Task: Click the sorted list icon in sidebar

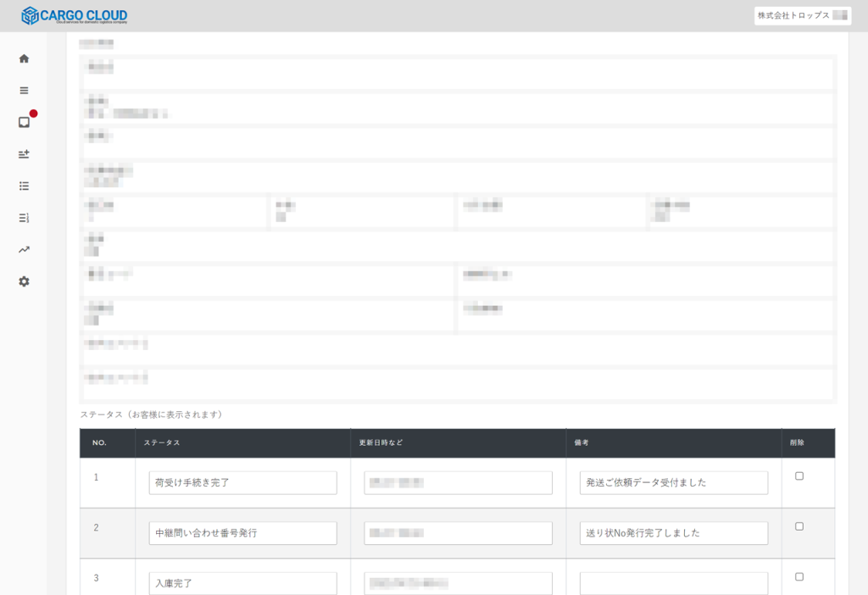Action: tap(24, 218)
